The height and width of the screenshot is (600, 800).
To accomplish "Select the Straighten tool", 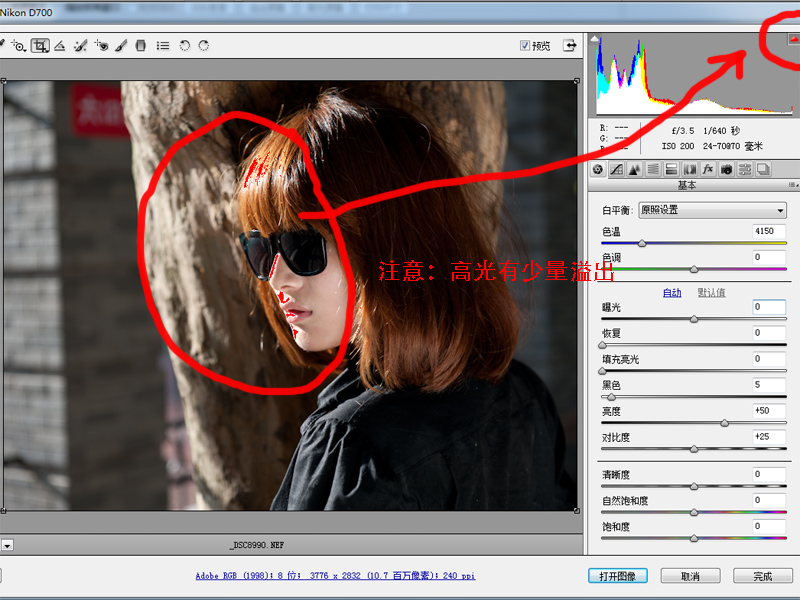I will [x=60, y=46].
